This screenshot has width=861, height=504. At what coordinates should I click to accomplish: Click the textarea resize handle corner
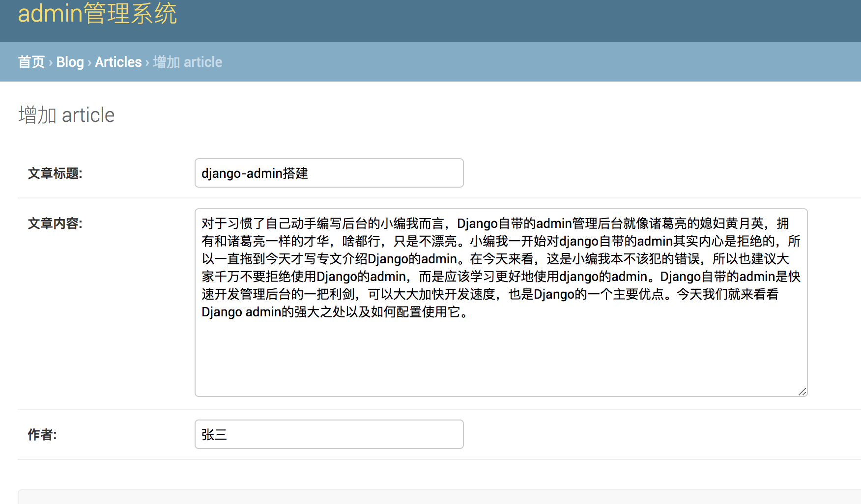[802, 392]
